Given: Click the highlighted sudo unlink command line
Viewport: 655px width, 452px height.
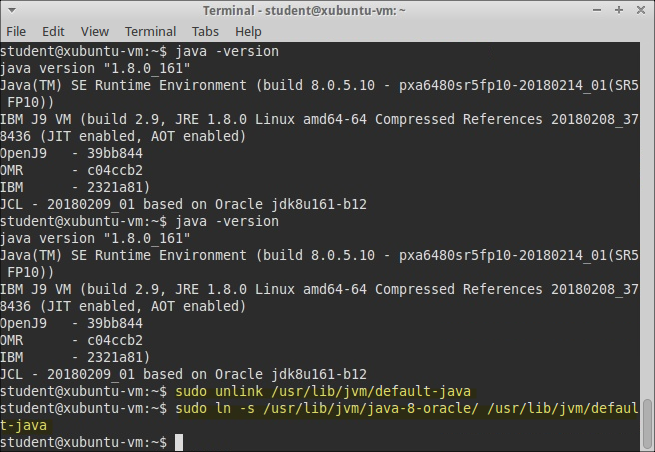Looking at the screenshot, I should 323,391.
